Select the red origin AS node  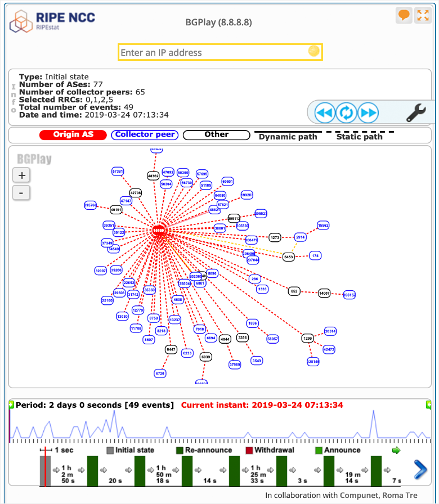tap(159, 230)
